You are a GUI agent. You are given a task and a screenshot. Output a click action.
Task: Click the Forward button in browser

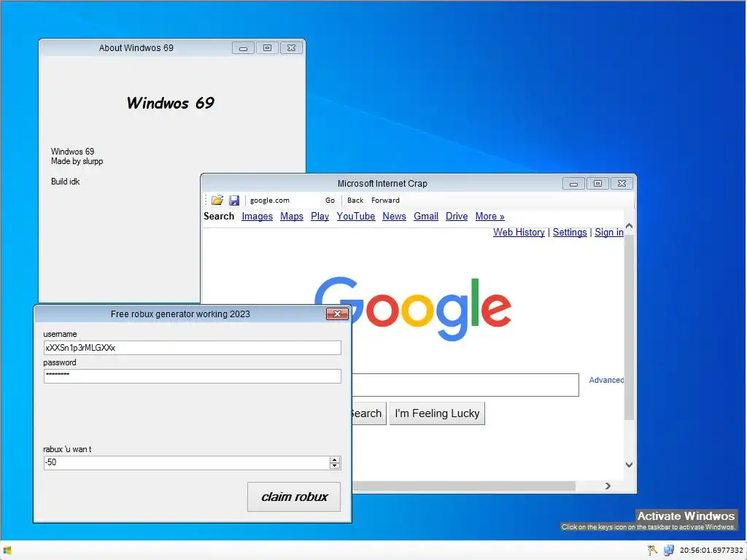(x=385, y=201)
